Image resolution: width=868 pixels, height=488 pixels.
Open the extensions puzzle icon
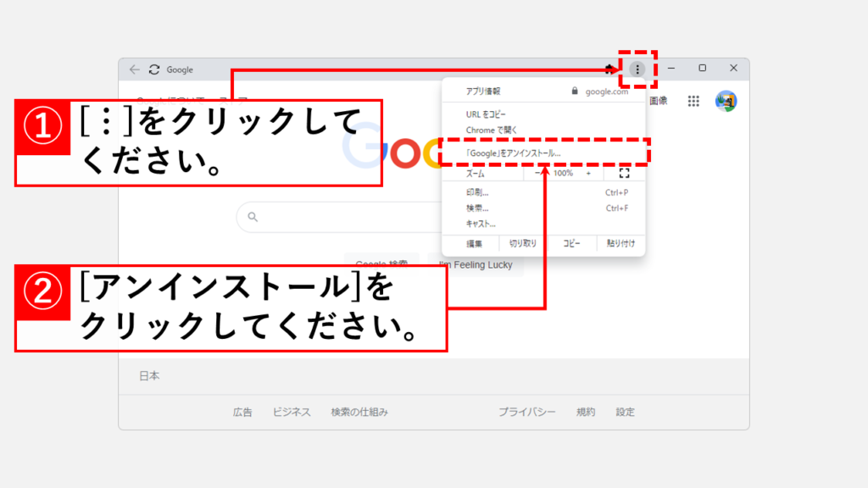(x=610, y=69)
